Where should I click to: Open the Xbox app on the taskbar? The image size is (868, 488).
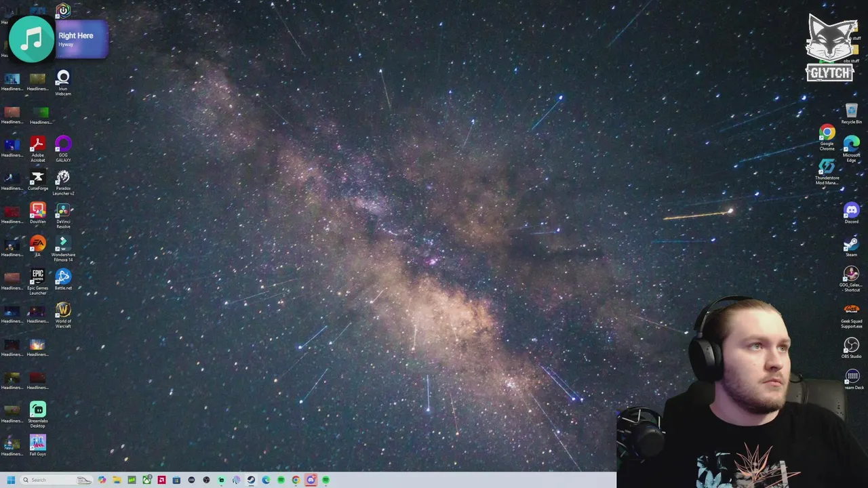[x=146, y=480]
